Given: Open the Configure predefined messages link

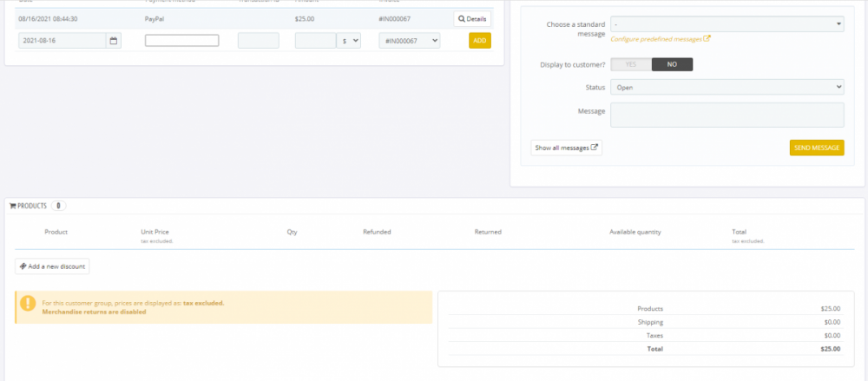Looking at the screenshot, I should click(x=661, y=39).
